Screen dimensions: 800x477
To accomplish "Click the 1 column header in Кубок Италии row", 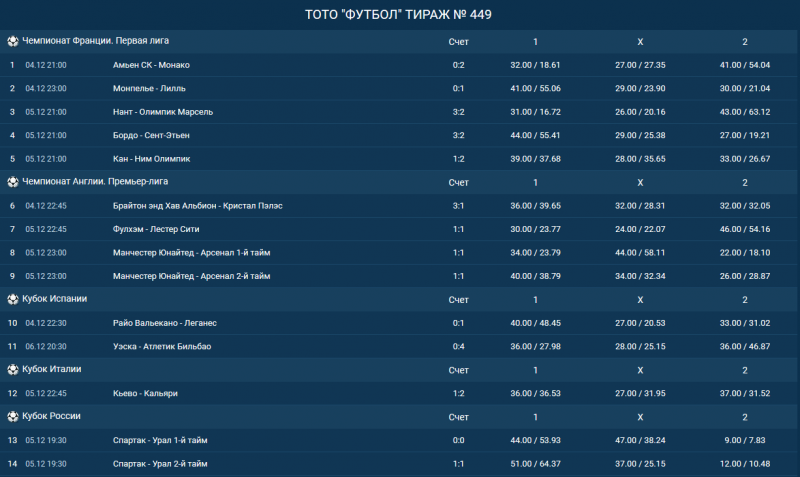I will [535, 370].
